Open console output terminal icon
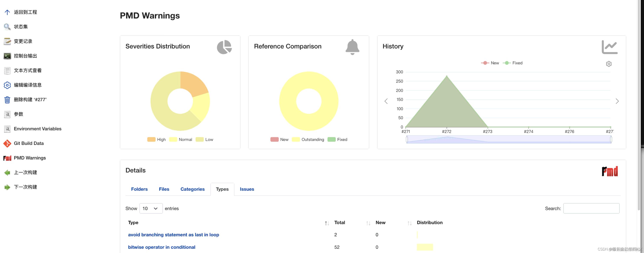 [x=7, y=56]
